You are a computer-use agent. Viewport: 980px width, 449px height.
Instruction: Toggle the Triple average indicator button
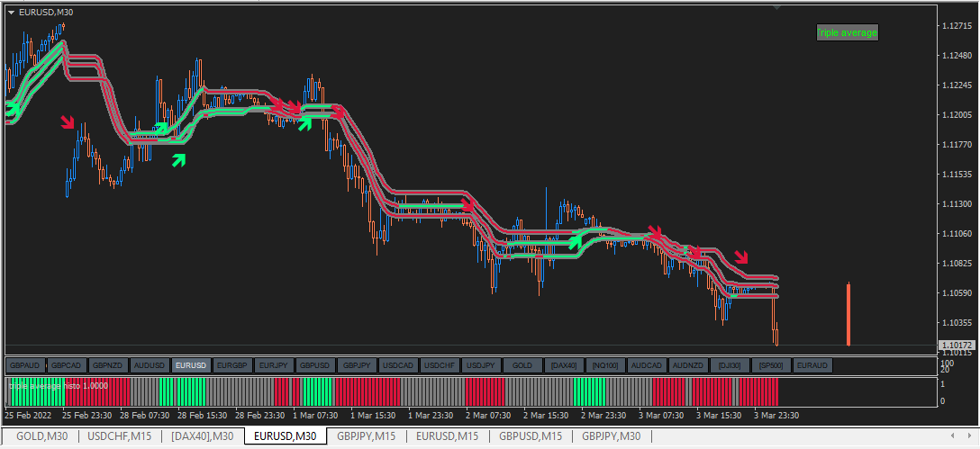(x=848, y=32)
